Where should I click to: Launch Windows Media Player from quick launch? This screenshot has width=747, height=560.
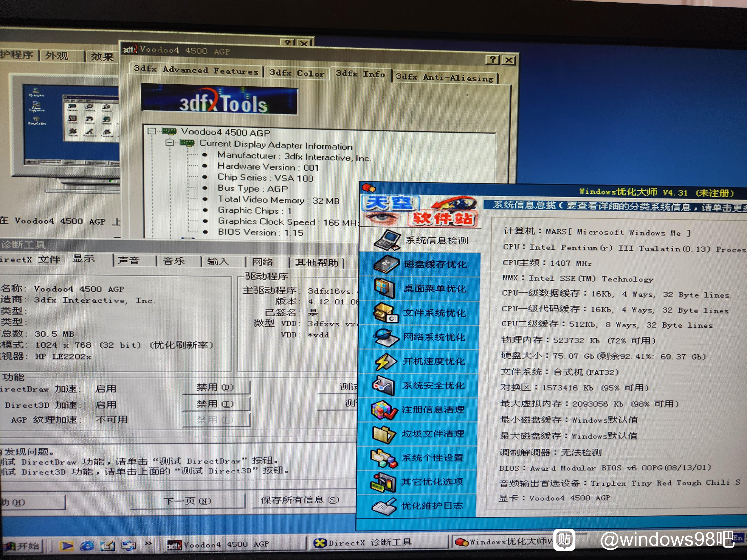(x=66, y=545)
